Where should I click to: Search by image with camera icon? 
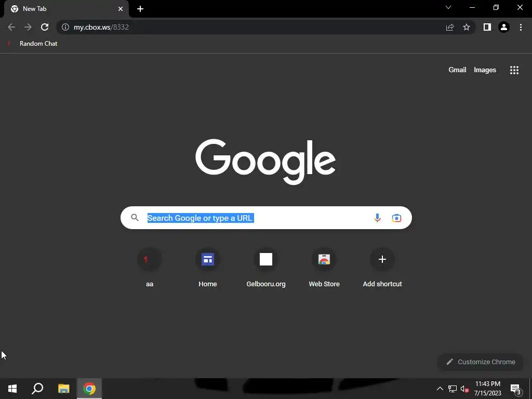pyautogui.click(x=396, y=218)
